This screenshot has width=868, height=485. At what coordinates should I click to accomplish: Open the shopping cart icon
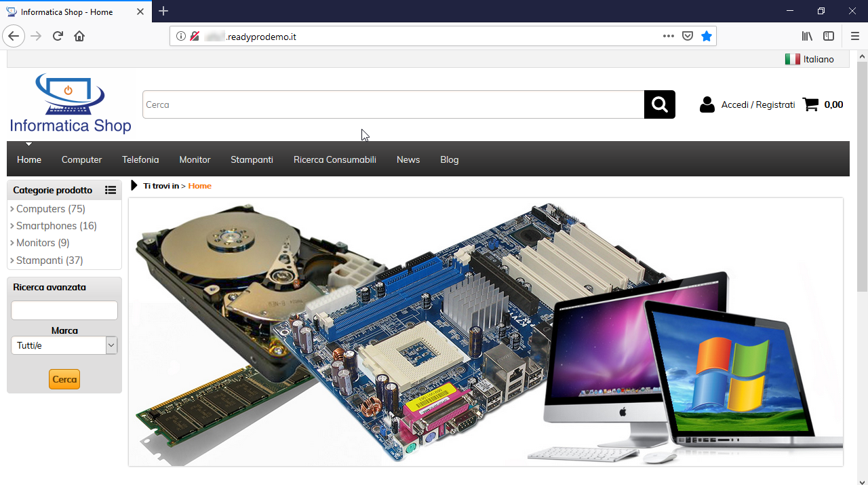(810, 104)
